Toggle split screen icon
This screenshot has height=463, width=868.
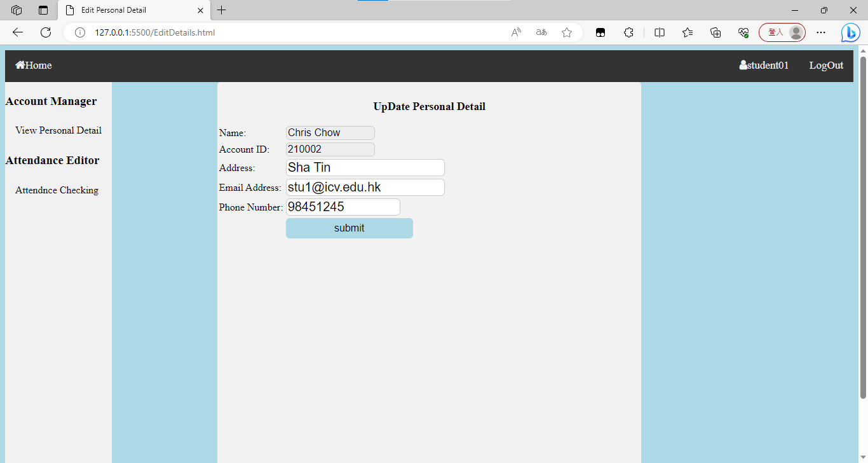pyautogui.click(x=660, y=32)
